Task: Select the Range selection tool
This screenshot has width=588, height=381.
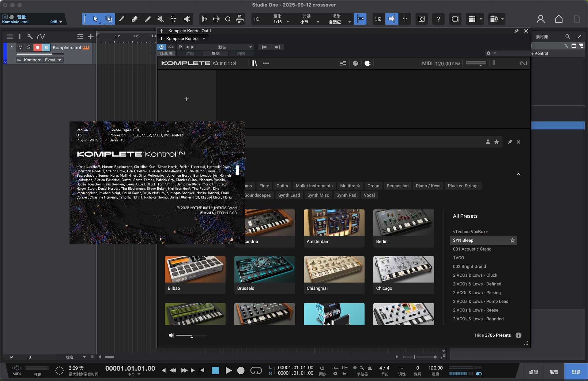Action: click(108, 19)
